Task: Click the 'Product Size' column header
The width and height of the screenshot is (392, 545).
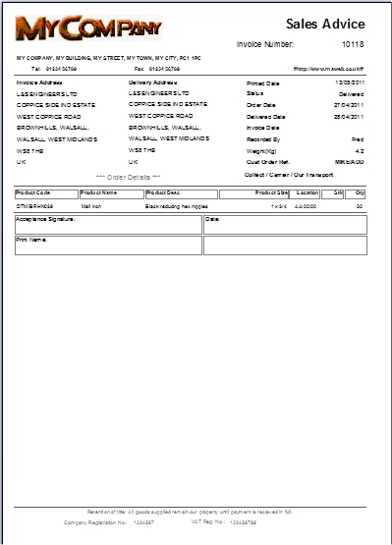Action: tap(253, 194)
